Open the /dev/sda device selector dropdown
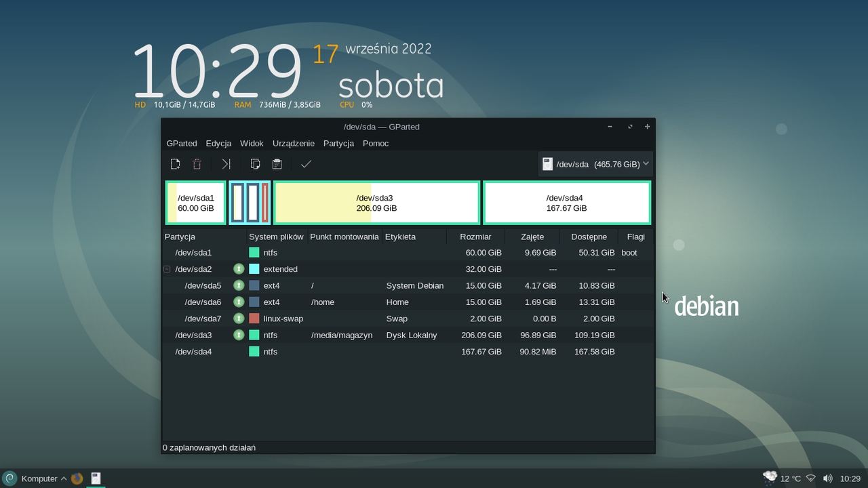This screenshot has height=488, width=868. (x=595, y=164)
